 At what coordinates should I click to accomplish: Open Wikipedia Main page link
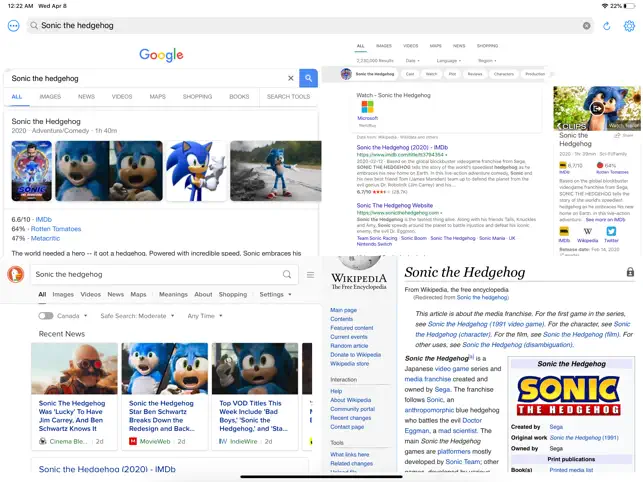click(x=343, y=310)
